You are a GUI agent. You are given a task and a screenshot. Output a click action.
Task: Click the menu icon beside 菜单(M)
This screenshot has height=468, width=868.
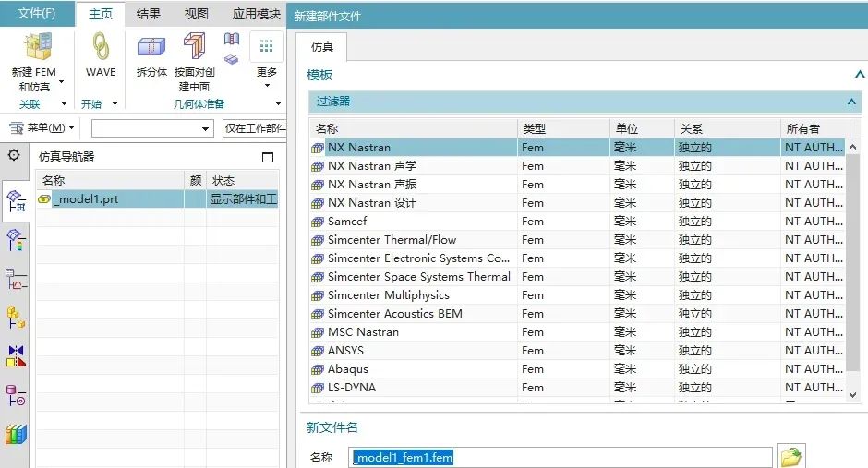17,128
